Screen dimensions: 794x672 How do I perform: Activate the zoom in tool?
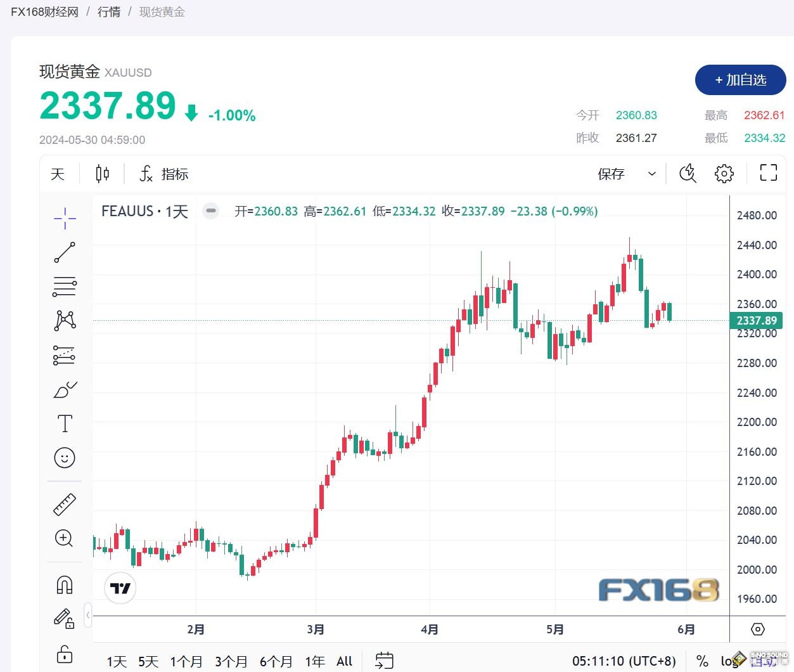click(x=65, y=539)
